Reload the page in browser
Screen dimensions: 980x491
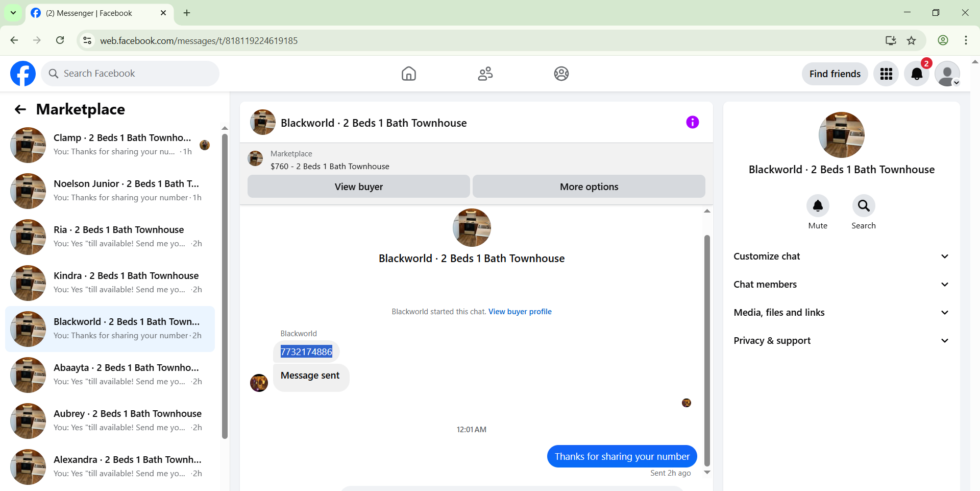click(x=60, y=40)
